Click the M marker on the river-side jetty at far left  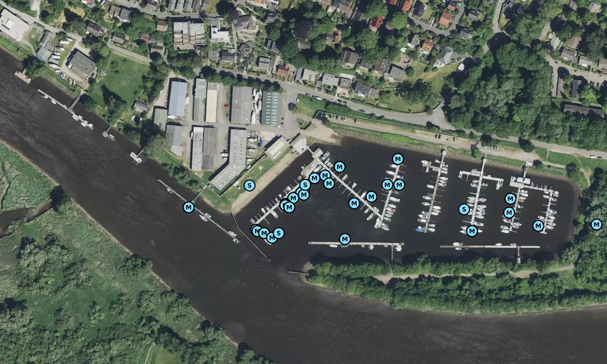189,207
